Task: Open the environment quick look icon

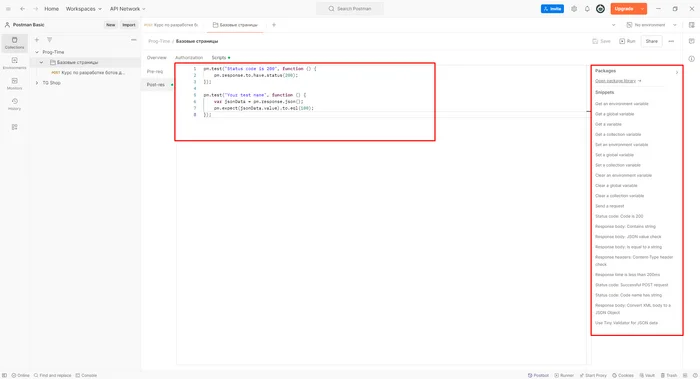Action: coord(692,25)
